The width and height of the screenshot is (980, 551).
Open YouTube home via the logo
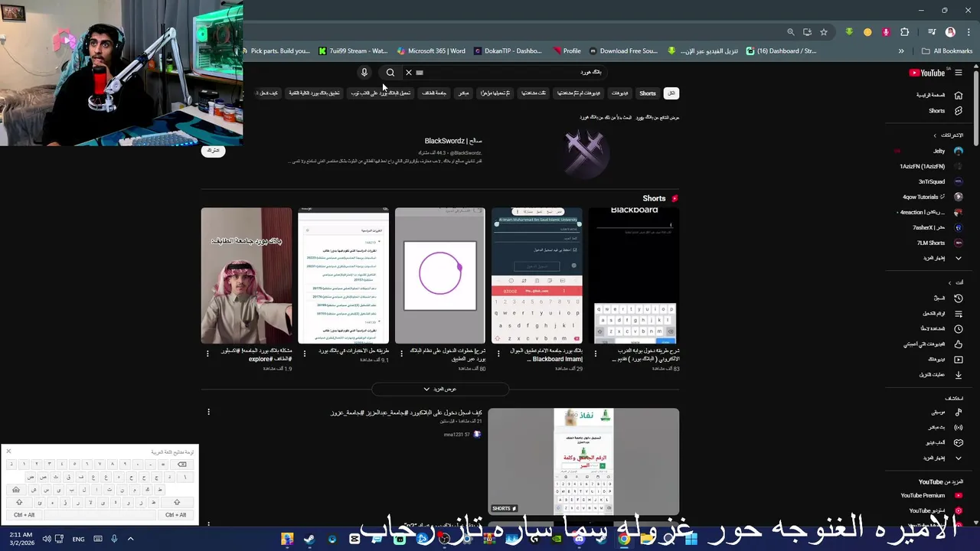[928, 73]
